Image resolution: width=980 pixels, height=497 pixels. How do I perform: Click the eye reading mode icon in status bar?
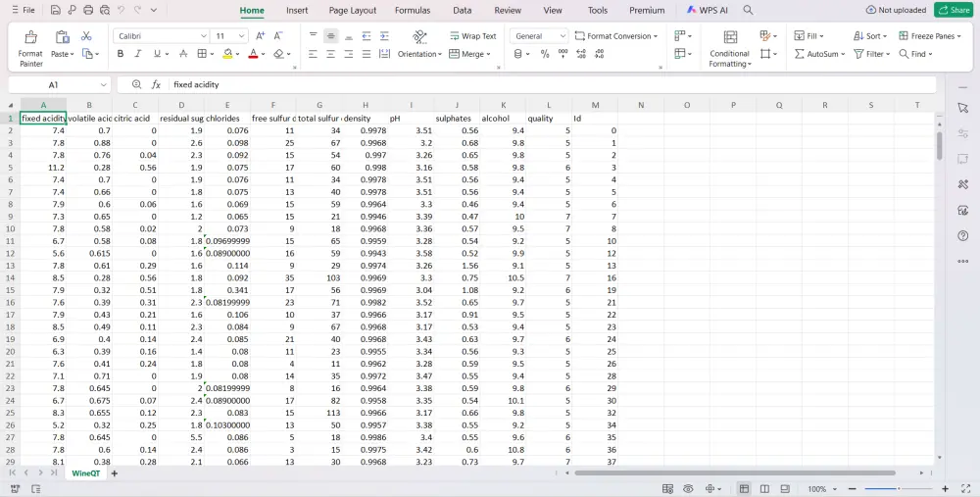coord(688,489)
